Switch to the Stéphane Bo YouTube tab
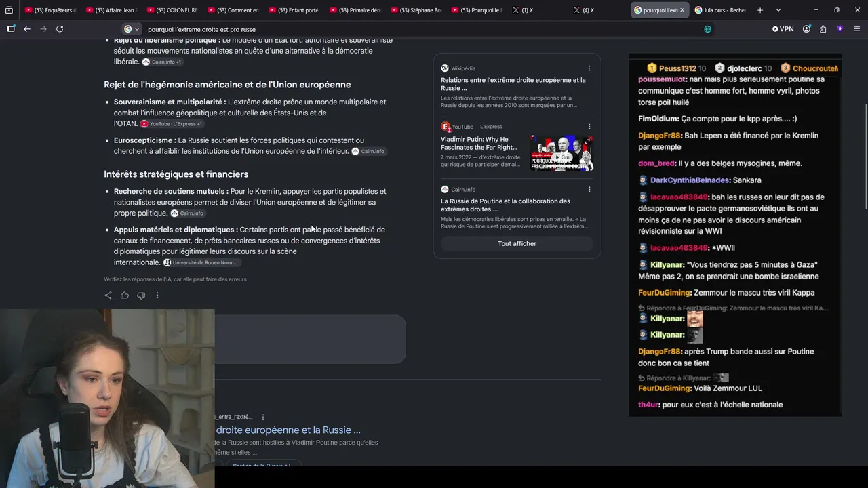Screen dimensions: 868x488 tap(417, 10)
